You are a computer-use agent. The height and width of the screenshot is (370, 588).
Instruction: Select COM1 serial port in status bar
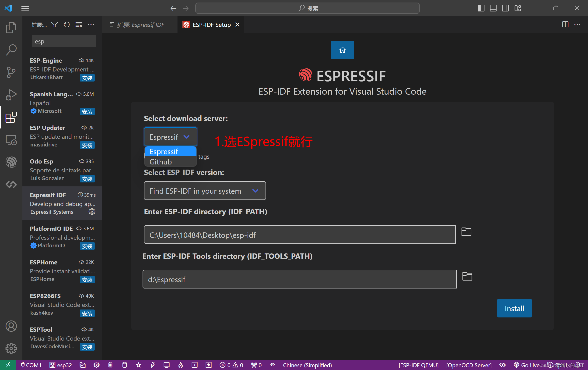pyautogui.click(x=31, y=365)
